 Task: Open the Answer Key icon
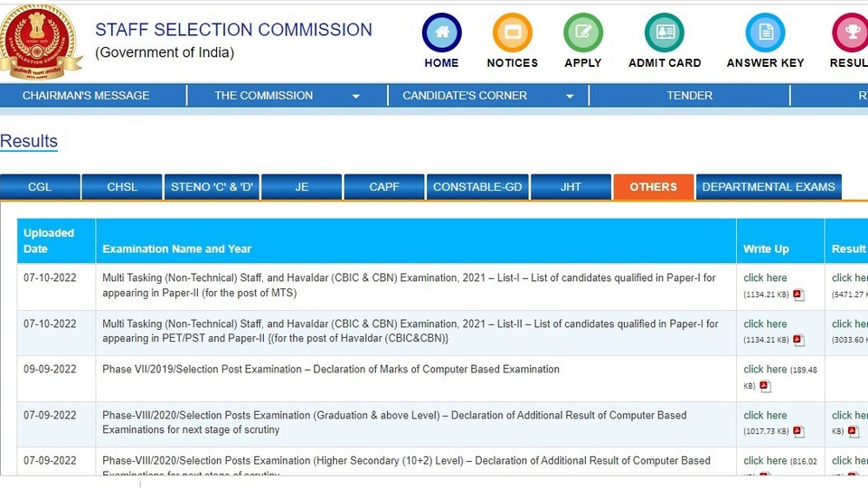(765, 33)
